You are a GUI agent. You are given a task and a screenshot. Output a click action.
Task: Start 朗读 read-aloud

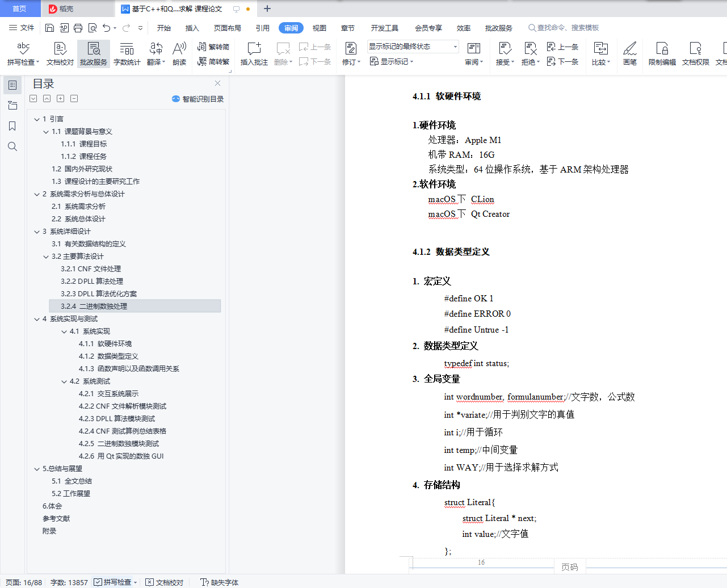(179, 54)
